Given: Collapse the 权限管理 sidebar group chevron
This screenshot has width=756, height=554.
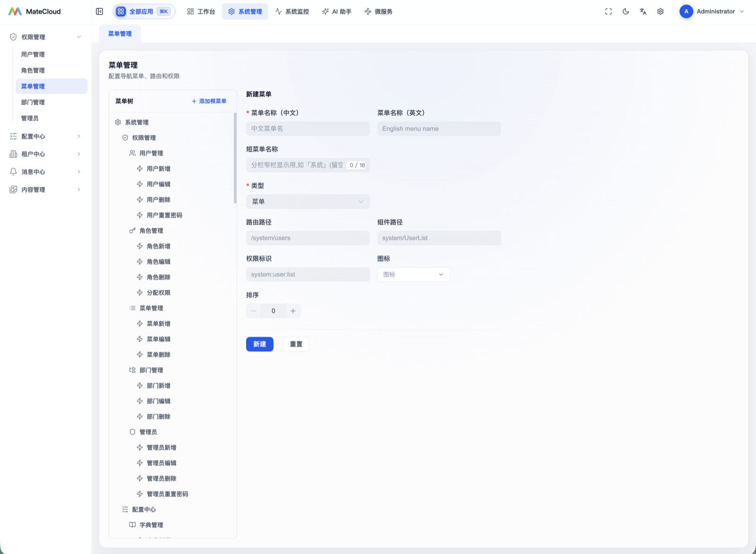Looking at the screenshot, I should point(79,37).
